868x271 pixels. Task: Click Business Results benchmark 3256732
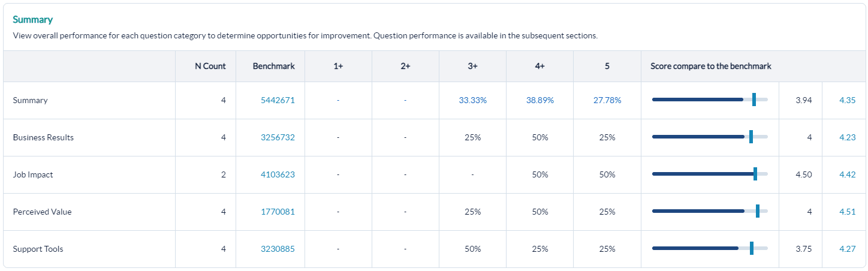pyautogui.click(x=278, y=137)
